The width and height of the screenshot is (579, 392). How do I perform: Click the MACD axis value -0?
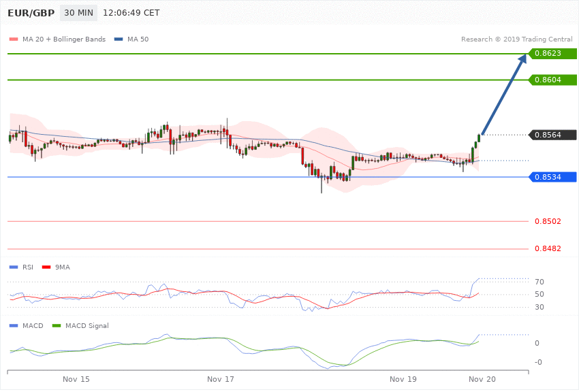(x=538, y=362)
